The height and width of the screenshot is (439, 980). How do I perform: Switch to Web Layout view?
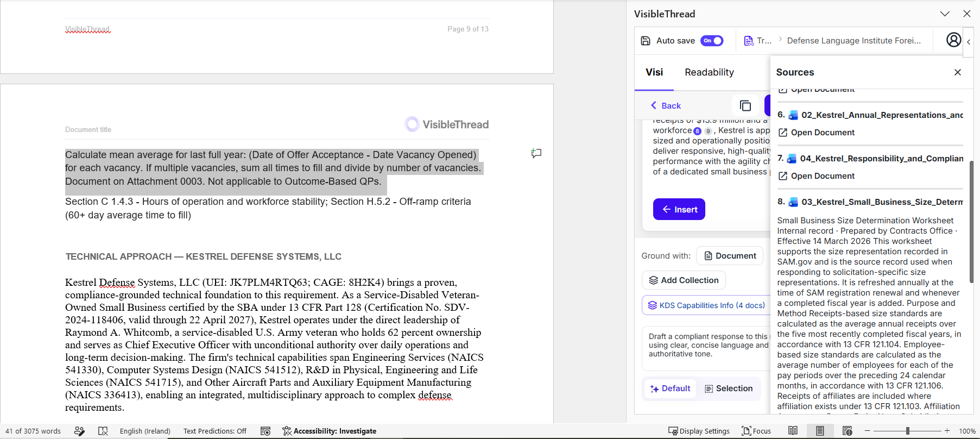point(847,431)
